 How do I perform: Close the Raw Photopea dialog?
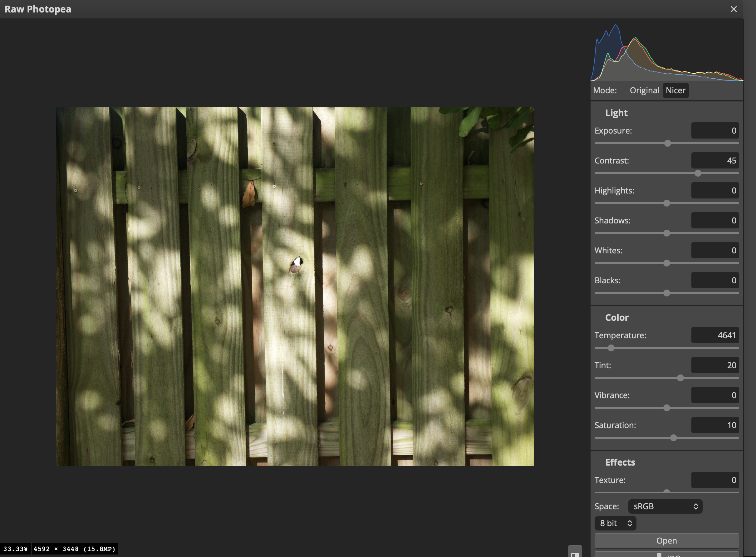coord(734,9)
